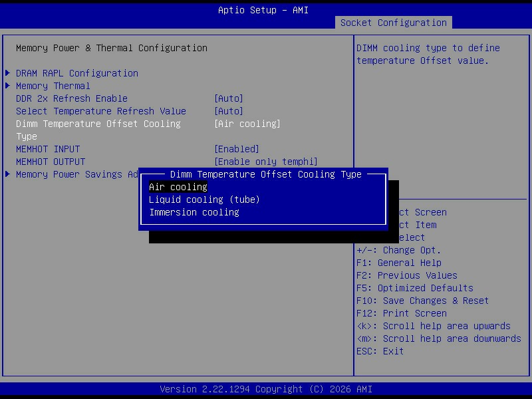This screenshot has height=399, width=532.
Task: Pick Immersion cooling from the popup
Action: [194, 212]
